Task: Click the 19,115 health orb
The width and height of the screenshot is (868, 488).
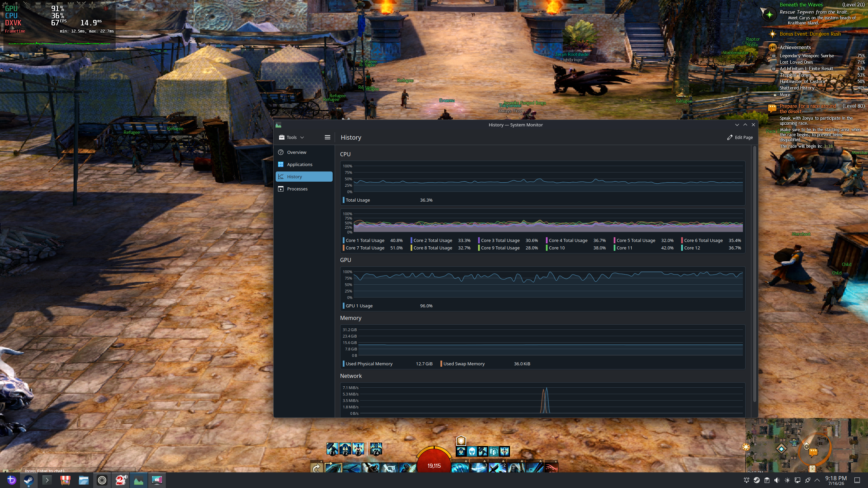Action: pos(434,463)
